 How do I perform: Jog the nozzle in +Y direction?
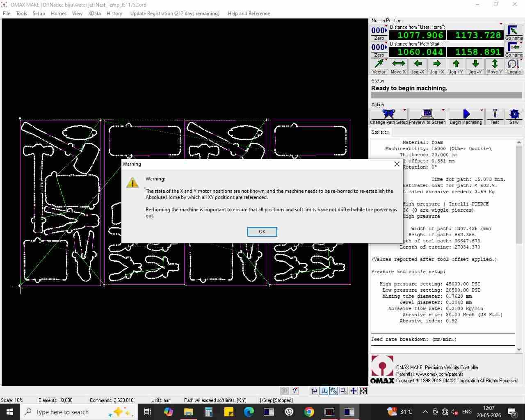(456, 67)
